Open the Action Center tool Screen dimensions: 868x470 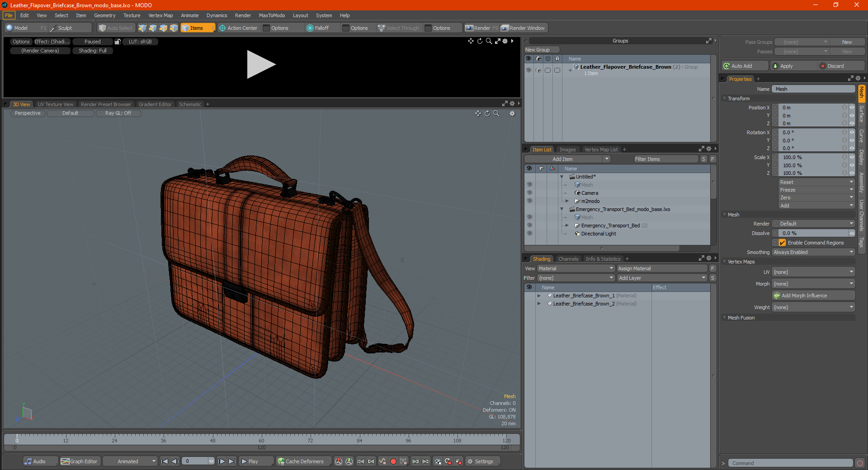point(238,28)
